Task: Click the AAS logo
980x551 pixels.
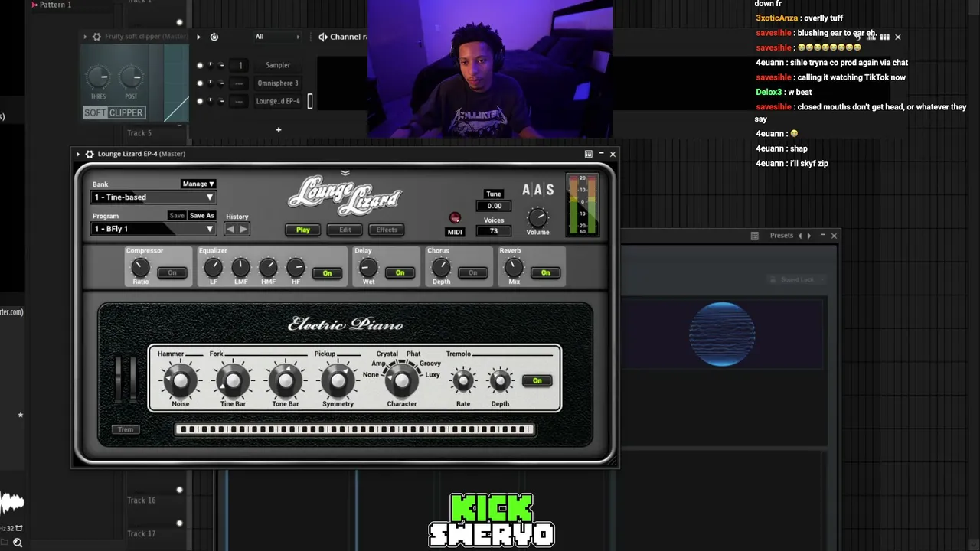Action: point(537,190)
